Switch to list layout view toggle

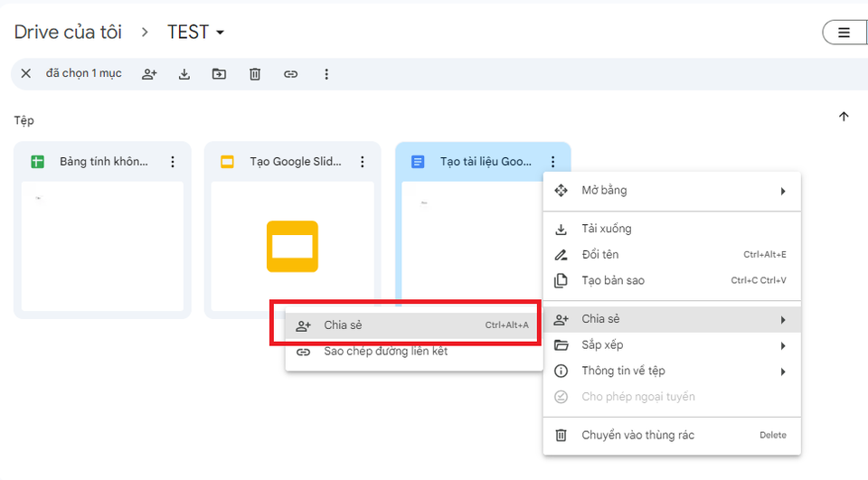tap(844, 33)
